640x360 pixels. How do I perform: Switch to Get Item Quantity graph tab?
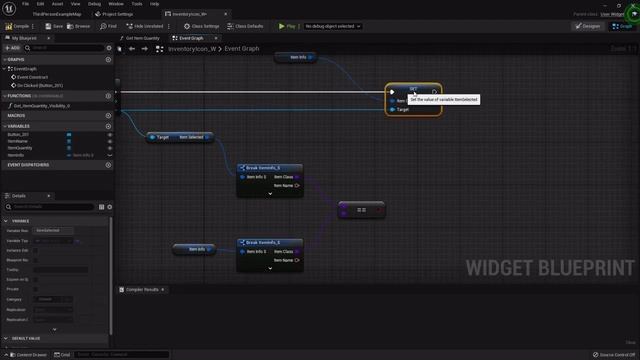click(140, 38)
